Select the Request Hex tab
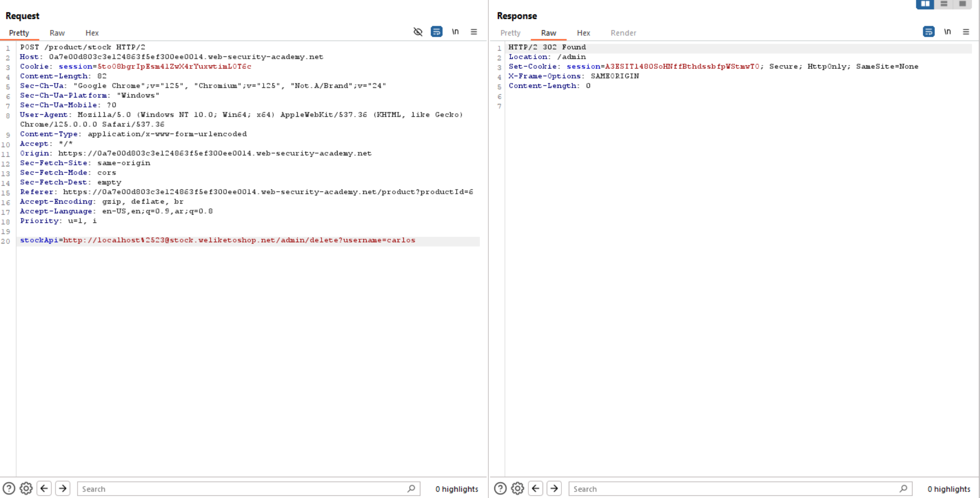 click(x=92, y=33)
